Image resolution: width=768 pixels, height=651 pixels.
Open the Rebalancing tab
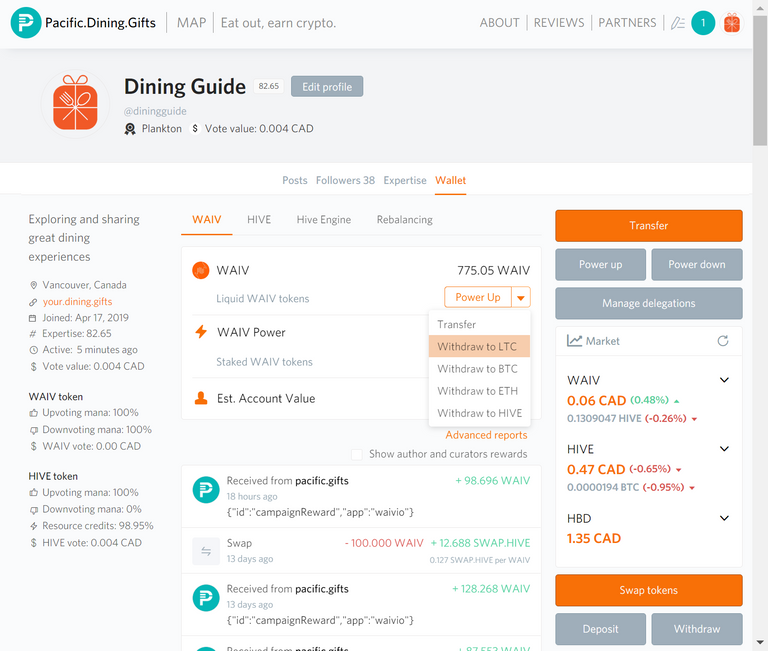coord(405,219)
